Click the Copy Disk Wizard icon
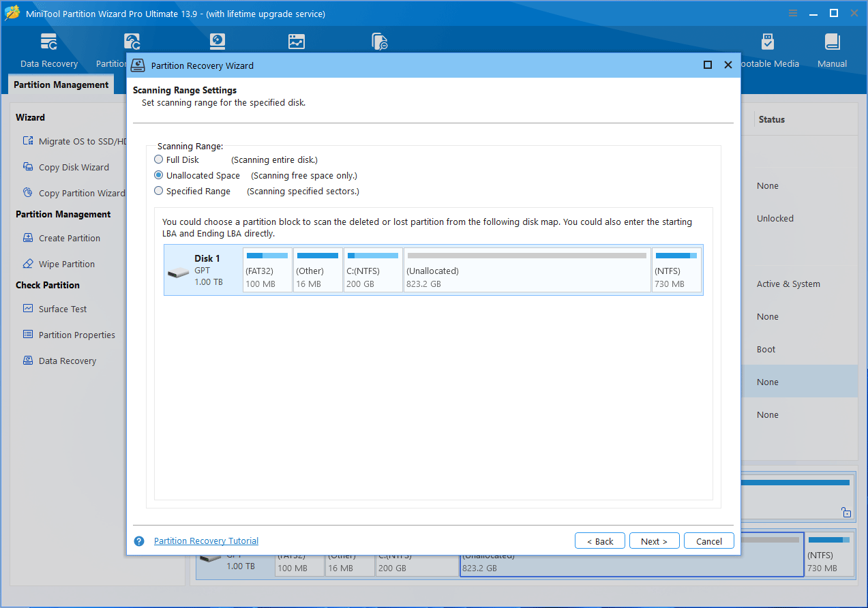This screenshot has height=608, width=868. (x=28, y=167)
